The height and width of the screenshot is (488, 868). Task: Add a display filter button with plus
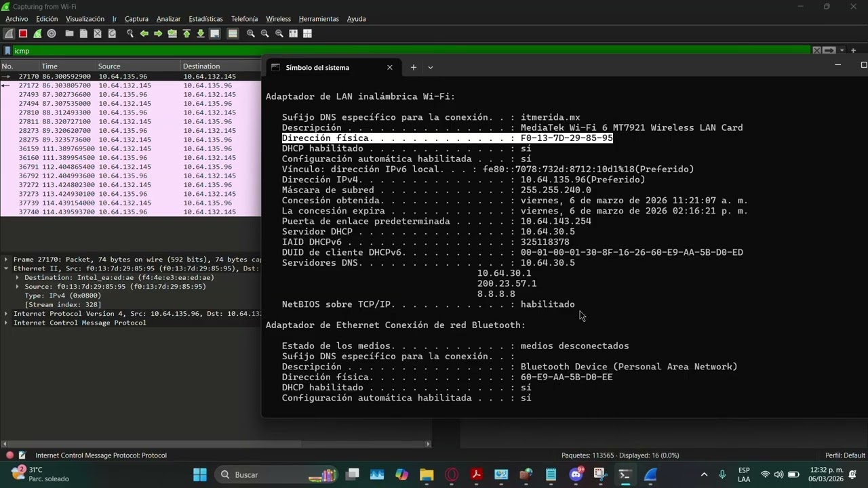[x=854, y=51]
